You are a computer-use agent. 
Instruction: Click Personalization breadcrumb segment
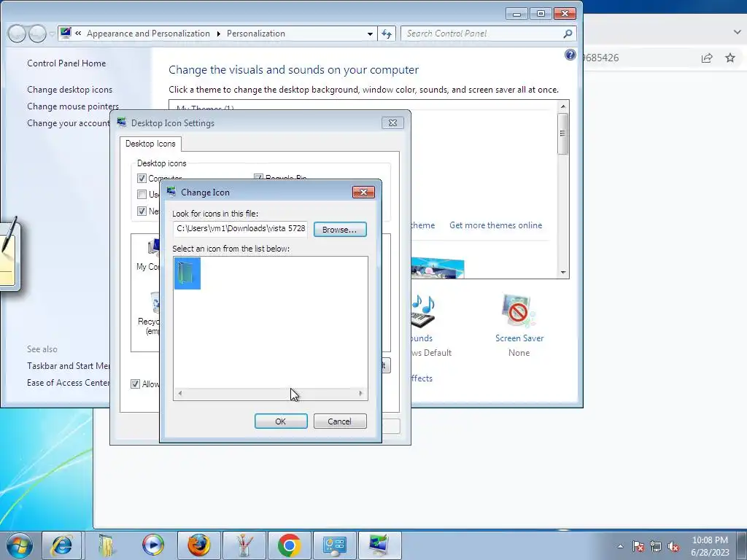pyautogui.click(x=256, y=34)
